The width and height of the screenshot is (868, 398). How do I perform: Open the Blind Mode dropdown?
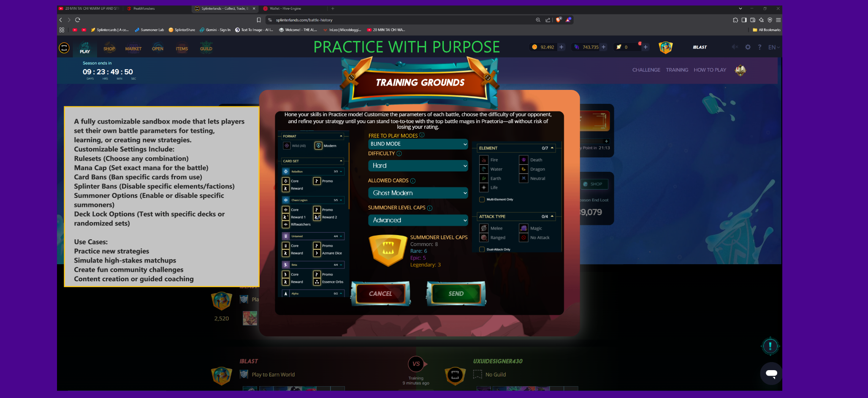418,144
